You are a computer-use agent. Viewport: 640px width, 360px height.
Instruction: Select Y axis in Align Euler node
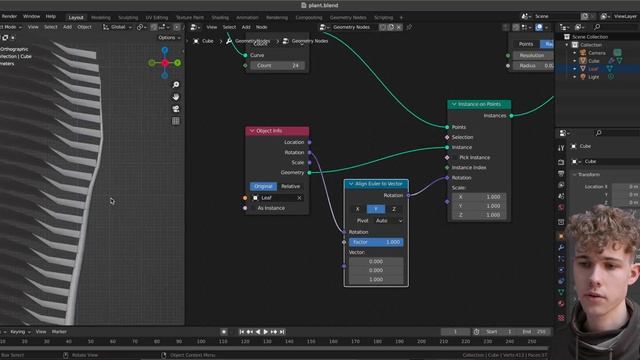[376, 209]
